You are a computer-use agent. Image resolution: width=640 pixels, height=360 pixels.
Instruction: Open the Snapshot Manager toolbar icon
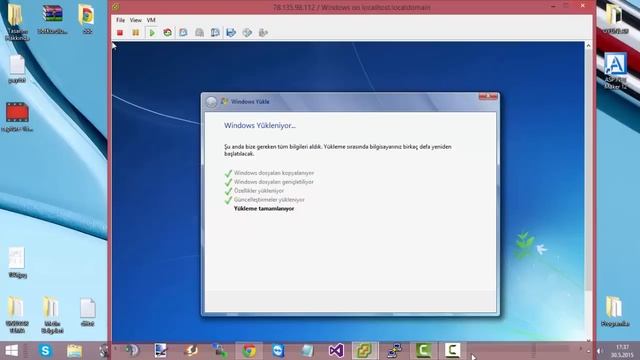pyautogui.click(x=215, y=33)
